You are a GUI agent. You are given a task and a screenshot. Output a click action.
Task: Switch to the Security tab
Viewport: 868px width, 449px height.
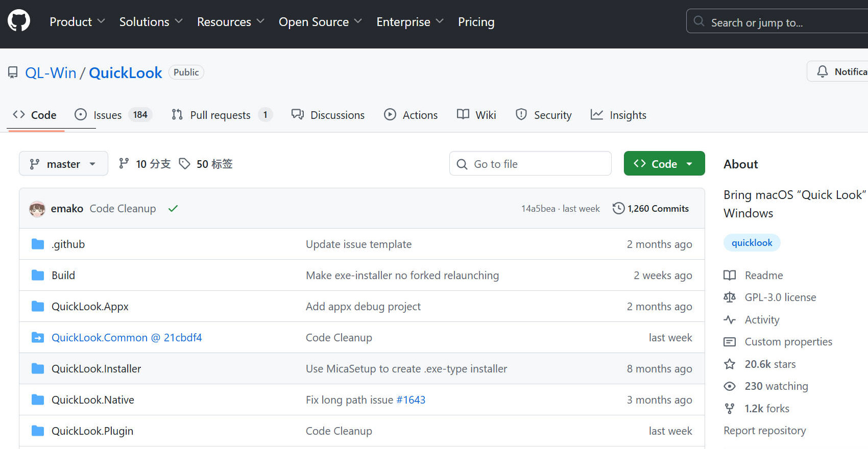click(544, 115)
